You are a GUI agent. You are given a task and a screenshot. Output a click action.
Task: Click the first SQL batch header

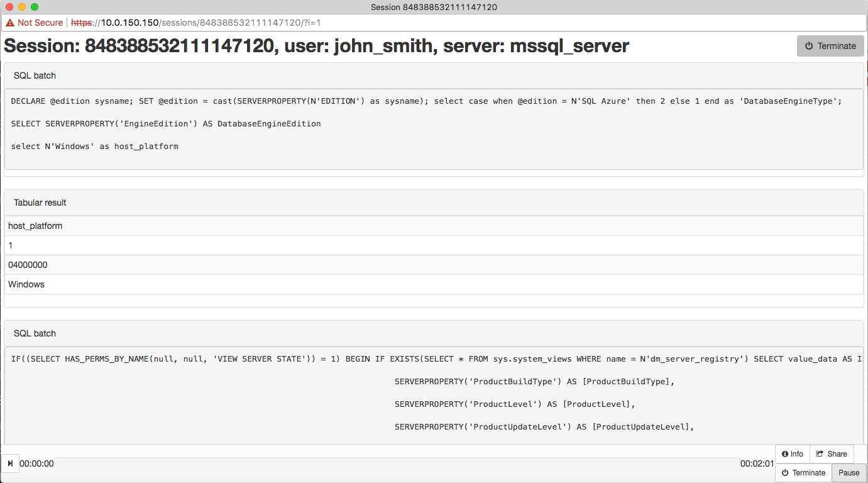pyautogui.click(x=434, y=75)
